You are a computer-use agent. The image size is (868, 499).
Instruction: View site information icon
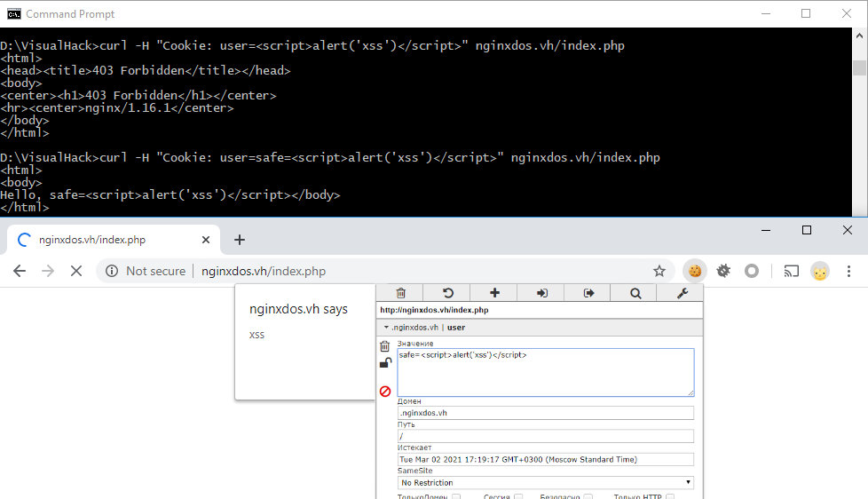tap(112, 271)
